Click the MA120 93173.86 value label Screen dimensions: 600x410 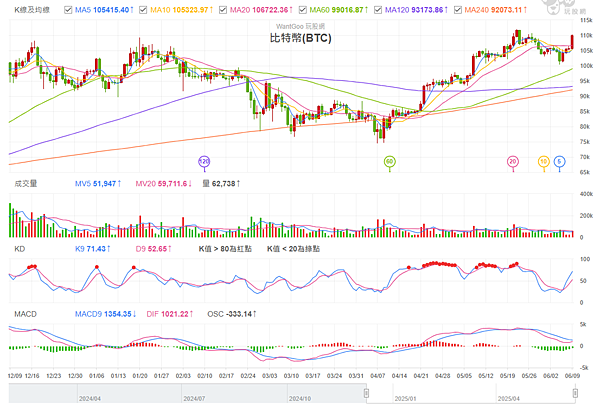416,10
